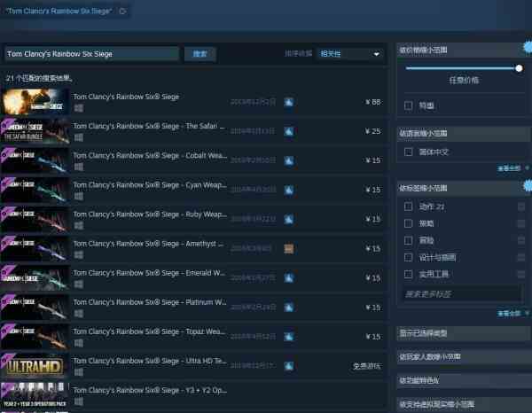Tick the 简体中文 language checkbox
532x413 pixels.
pos(409,152)
